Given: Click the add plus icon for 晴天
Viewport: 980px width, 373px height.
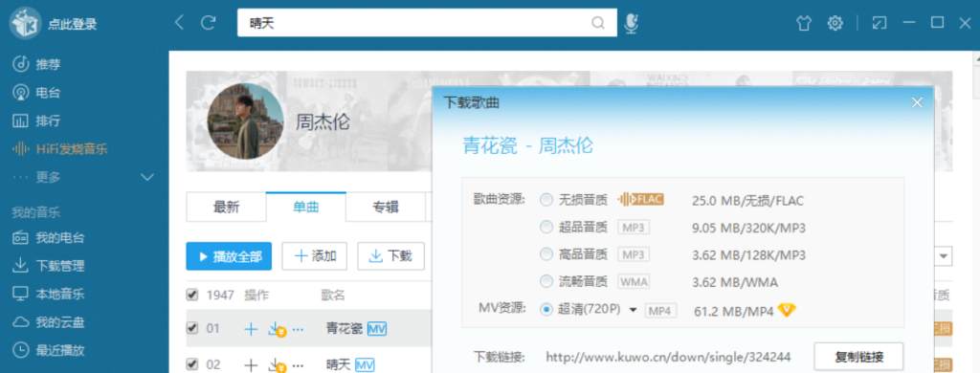Looking at the screenshot, I should pos(251,365).
